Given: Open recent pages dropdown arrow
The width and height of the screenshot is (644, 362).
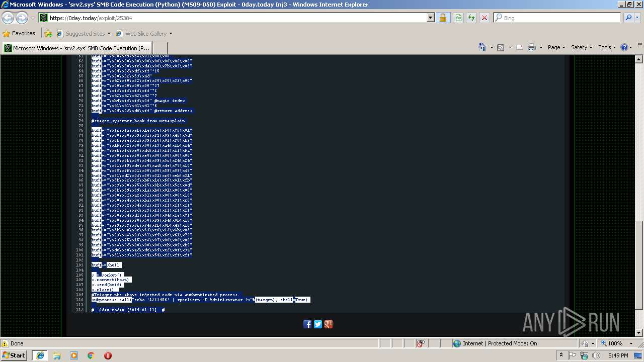Looking at the screenshot, I should pos(33,18).
